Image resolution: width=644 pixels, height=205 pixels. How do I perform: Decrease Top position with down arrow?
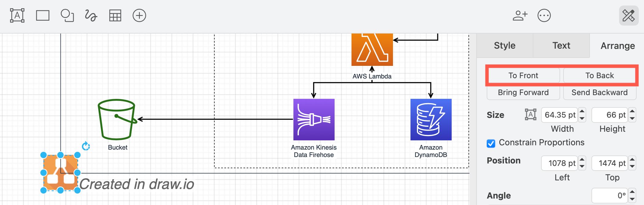pyautogui.click(x=632, y=167)
